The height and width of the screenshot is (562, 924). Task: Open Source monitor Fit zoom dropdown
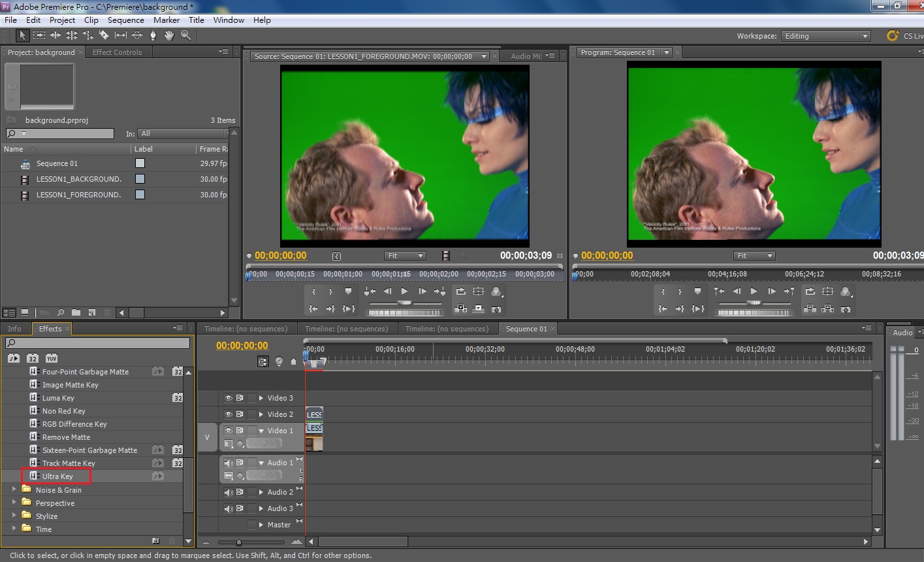tap(405, 256)
